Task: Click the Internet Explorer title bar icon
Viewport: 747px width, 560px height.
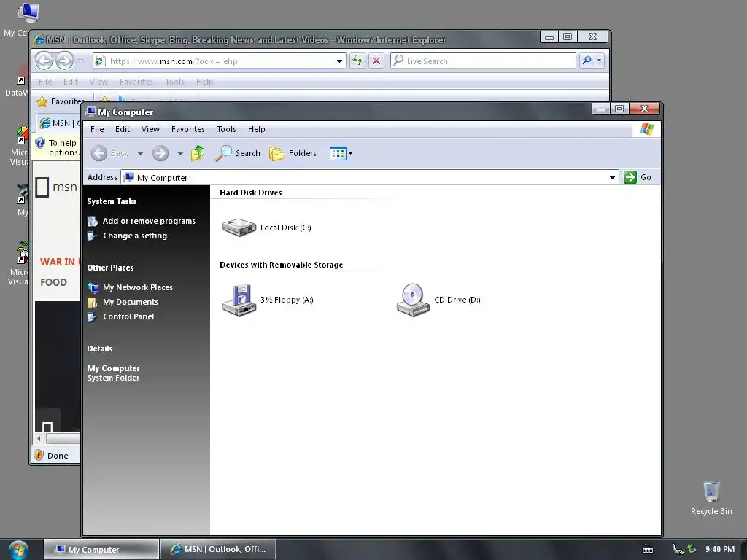Action: (x=39, y=40)
